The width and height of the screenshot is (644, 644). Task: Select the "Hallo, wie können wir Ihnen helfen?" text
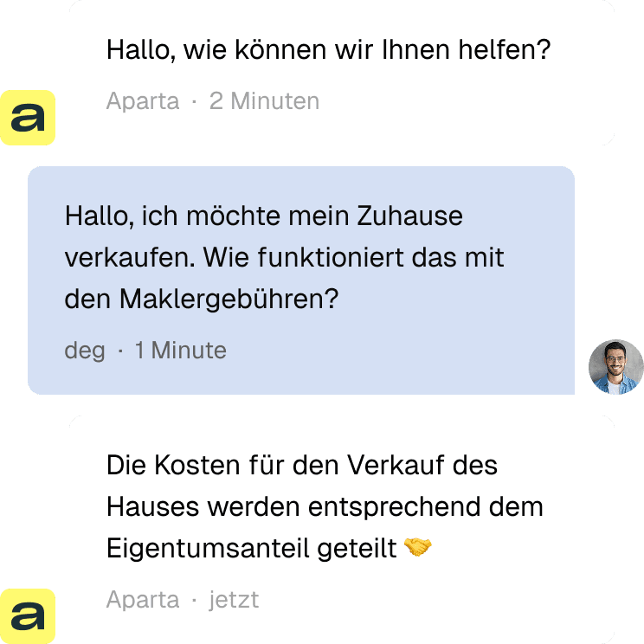328,49
